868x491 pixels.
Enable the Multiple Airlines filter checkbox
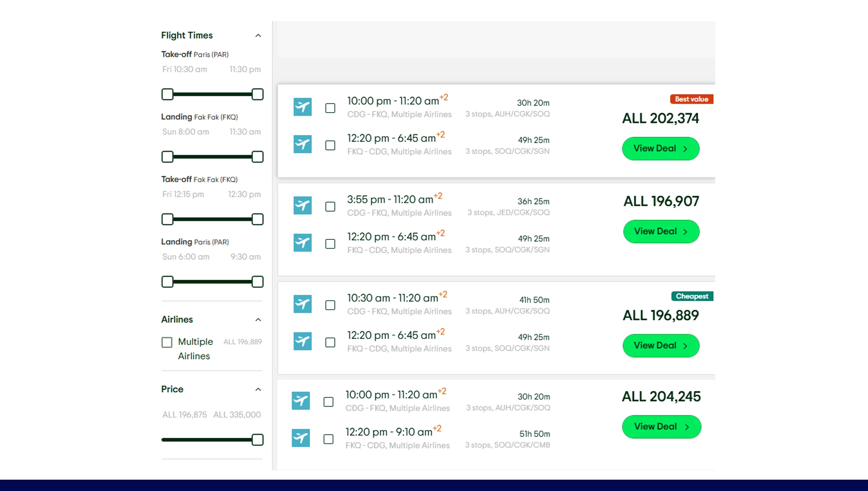(167, 342)
